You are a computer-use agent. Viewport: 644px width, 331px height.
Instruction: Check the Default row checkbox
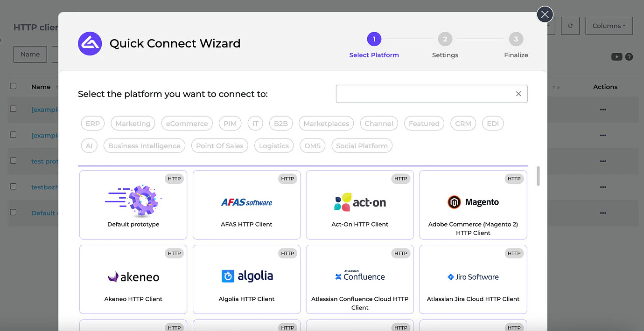[x=13, y=212]
